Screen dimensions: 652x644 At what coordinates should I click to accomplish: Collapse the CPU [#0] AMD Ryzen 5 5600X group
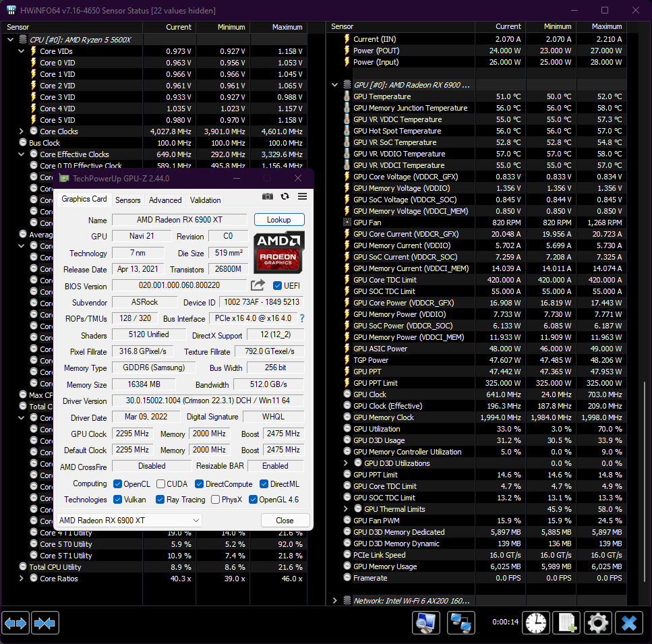[10, 40]
